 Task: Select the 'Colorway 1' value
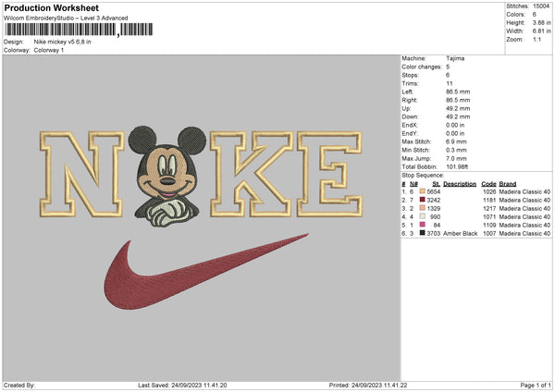tap(49, 50)
